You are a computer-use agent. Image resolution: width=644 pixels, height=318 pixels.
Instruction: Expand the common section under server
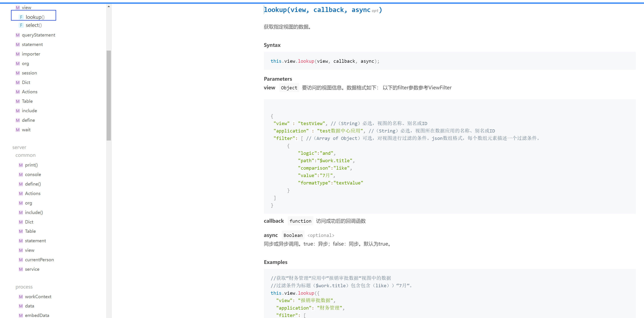click(25, 155)
